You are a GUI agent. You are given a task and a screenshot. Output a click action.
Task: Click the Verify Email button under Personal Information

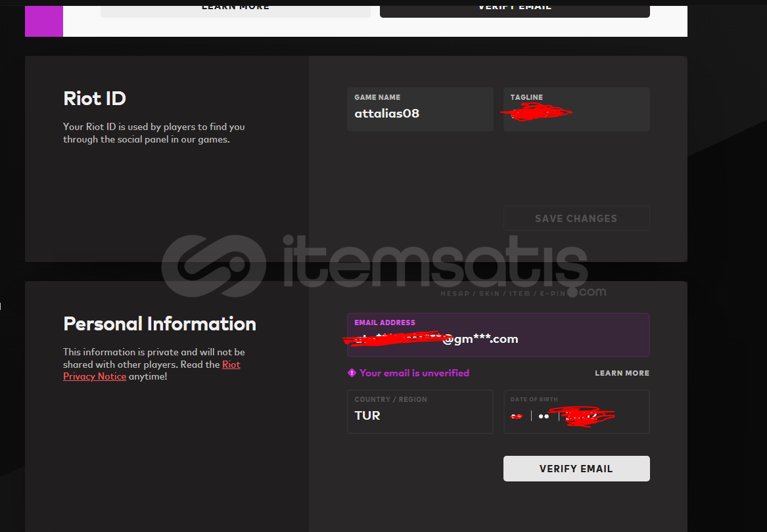(x=576, y=468)
